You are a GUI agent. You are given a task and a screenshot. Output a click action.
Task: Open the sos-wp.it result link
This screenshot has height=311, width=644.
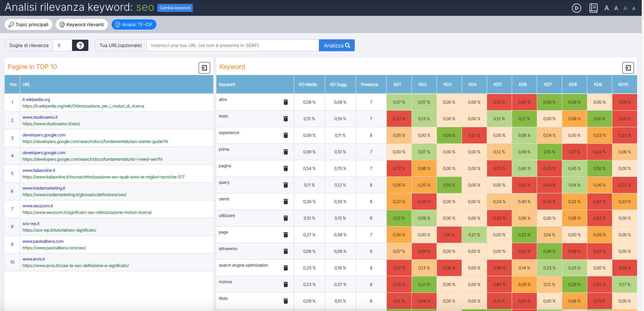tap(31, 224)
